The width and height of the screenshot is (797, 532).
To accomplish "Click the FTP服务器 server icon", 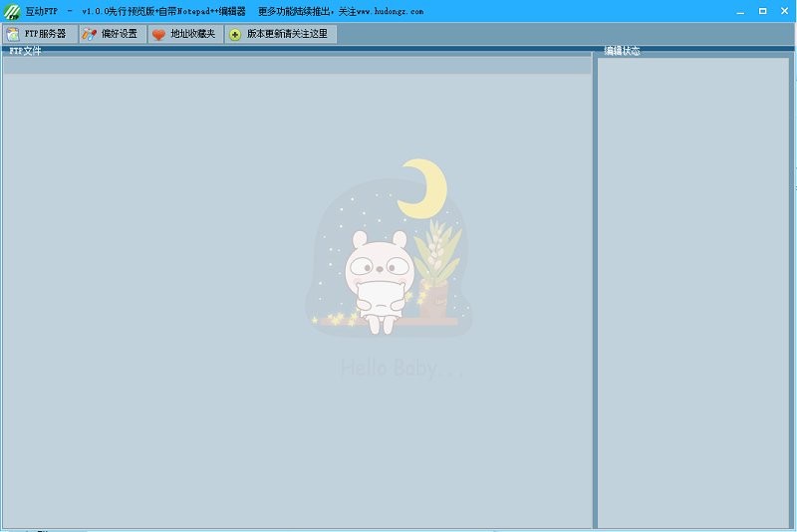I will (13, 34).
